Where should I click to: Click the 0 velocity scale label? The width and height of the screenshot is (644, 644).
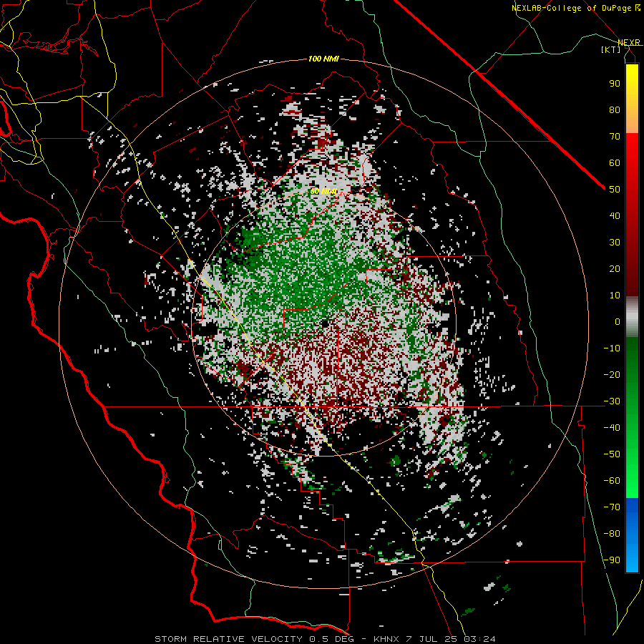(x=618, y=322)
